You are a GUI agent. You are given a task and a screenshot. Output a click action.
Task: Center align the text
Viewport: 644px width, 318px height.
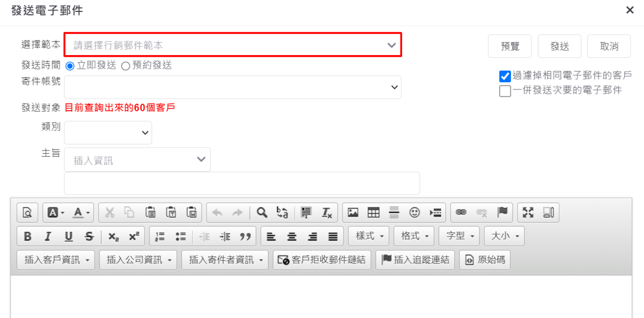(292, 236)
